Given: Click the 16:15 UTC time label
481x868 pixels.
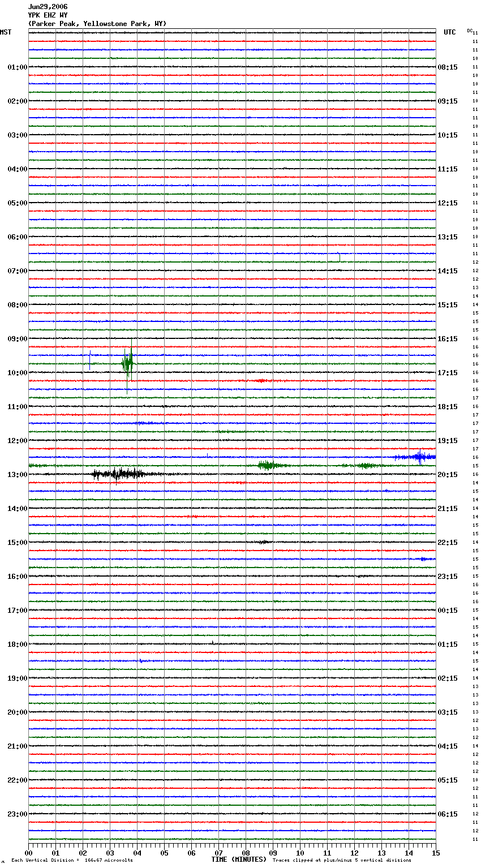Looking at the screenshot, I should 448,339.
